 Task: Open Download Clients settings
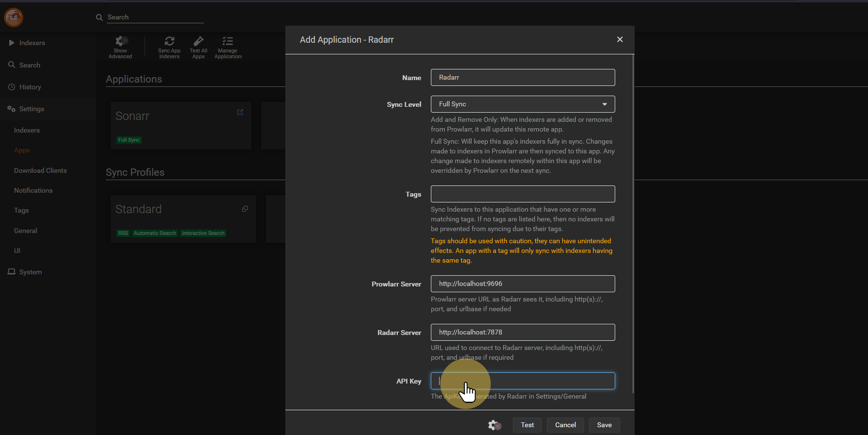pyautogui.click(x=40, y=170)
